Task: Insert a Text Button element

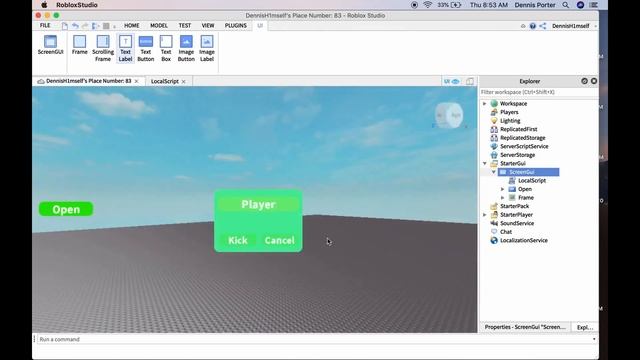Action: point(146,48)
